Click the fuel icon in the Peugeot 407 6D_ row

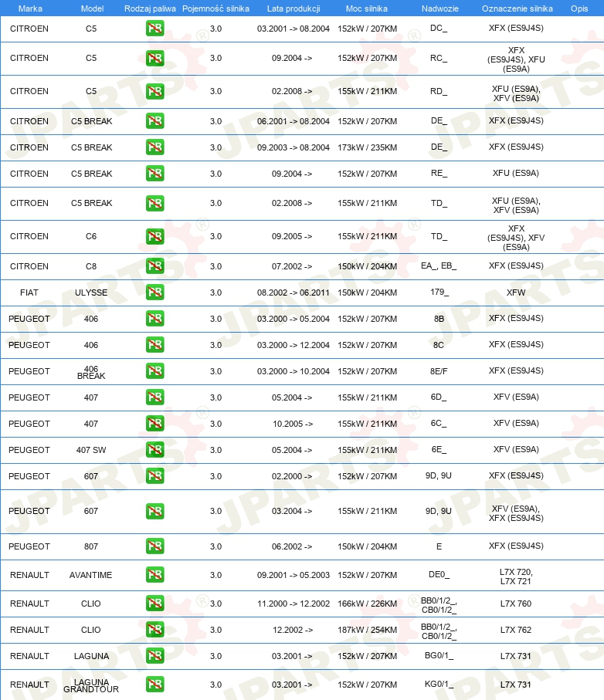coord(155,397)
